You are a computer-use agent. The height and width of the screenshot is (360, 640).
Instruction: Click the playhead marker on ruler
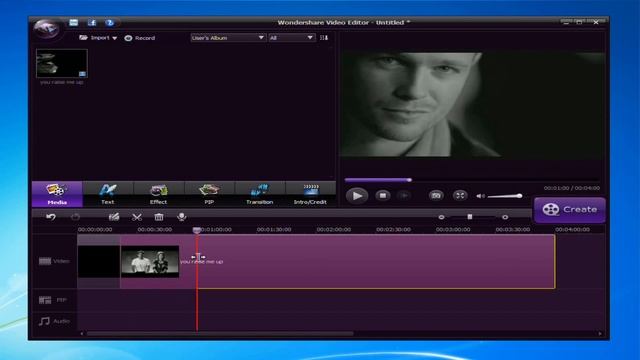coord(197,230)
